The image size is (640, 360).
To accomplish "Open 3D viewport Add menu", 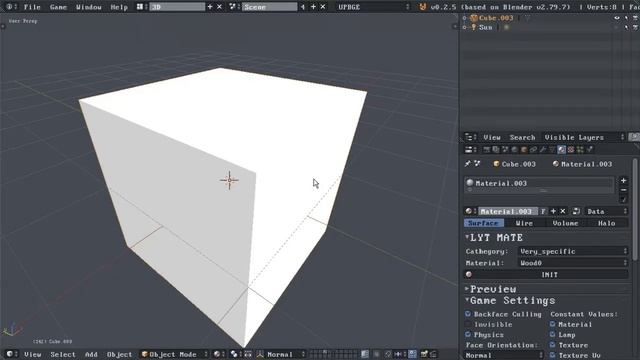I will (x=91, y=354).
